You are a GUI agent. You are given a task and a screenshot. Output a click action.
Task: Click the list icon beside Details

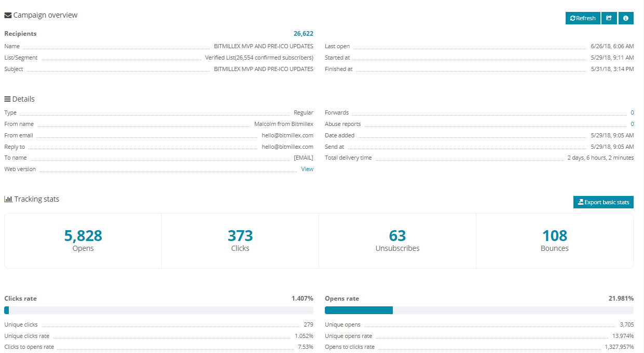click(x=7, y=99)
